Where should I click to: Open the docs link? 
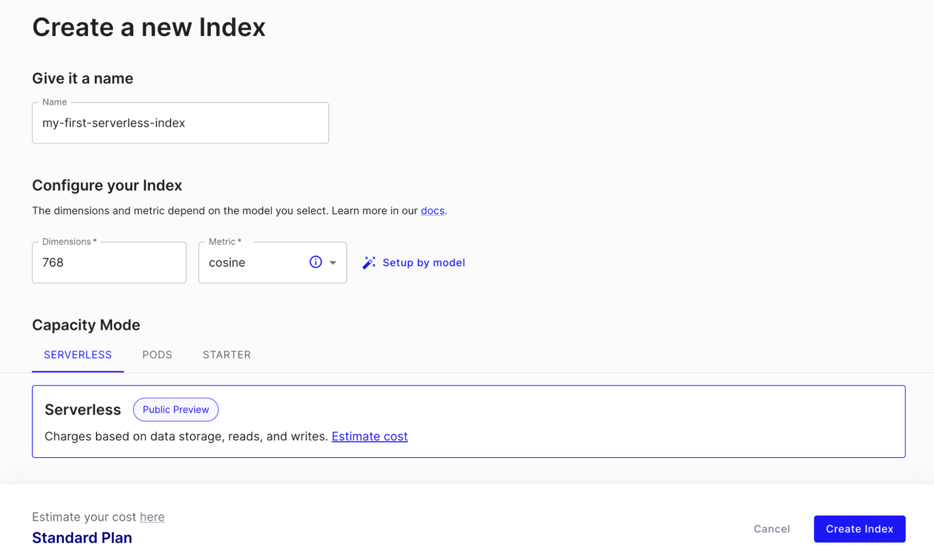click(432, 211)
